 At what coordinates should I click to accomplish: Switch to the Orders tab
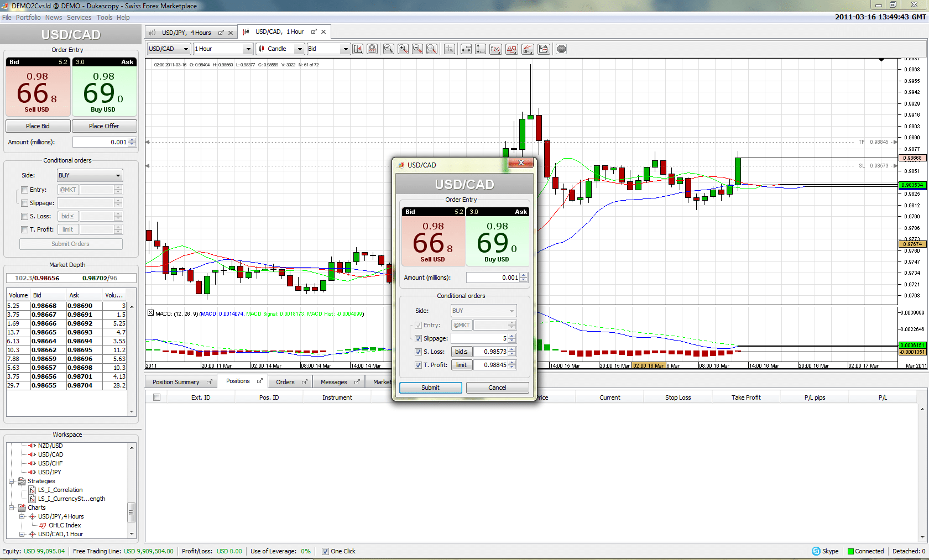tap(285, 382)
